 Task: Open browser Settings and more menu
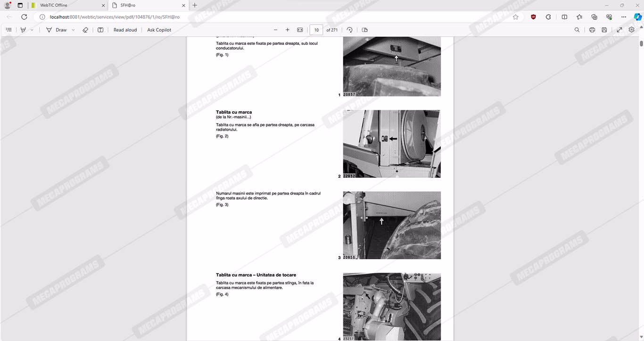pos(624,17)
